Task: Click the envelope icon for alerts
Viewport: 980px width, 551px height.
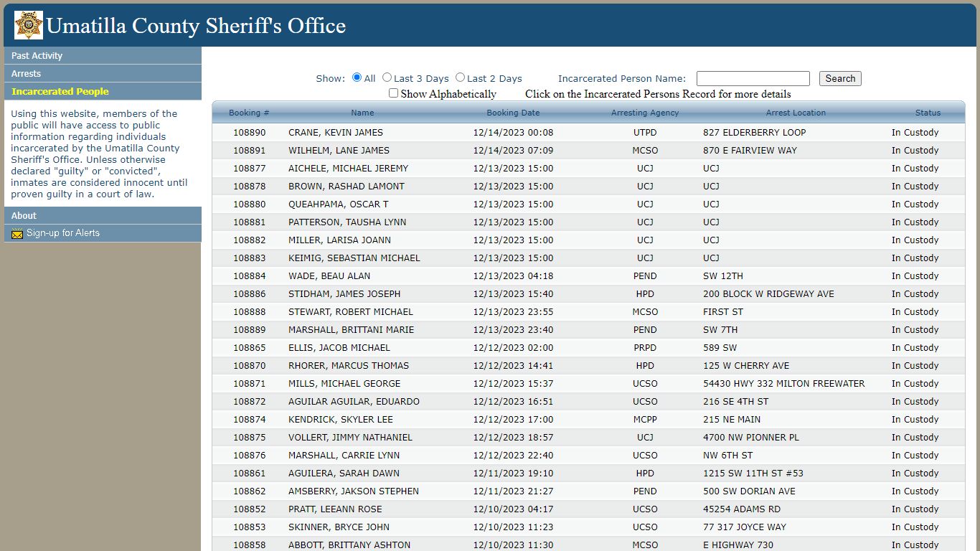Action: click(x=17, y=233)
